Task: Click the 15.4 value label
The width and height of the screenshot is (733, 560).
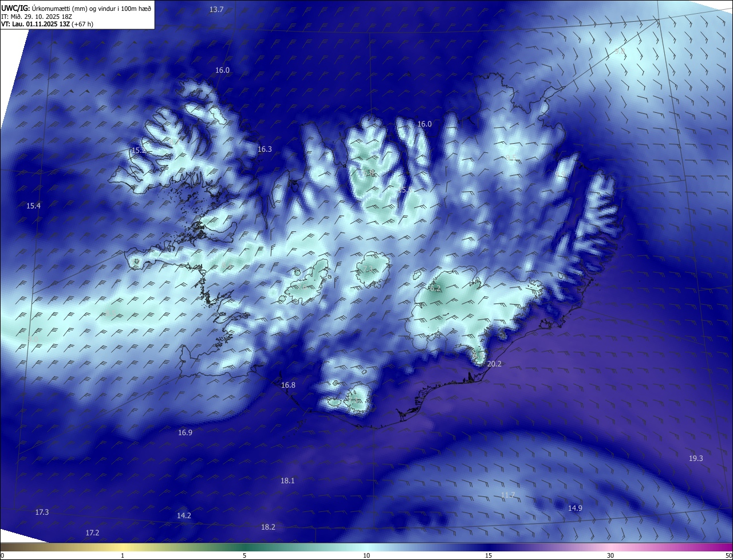Action: 33,206
